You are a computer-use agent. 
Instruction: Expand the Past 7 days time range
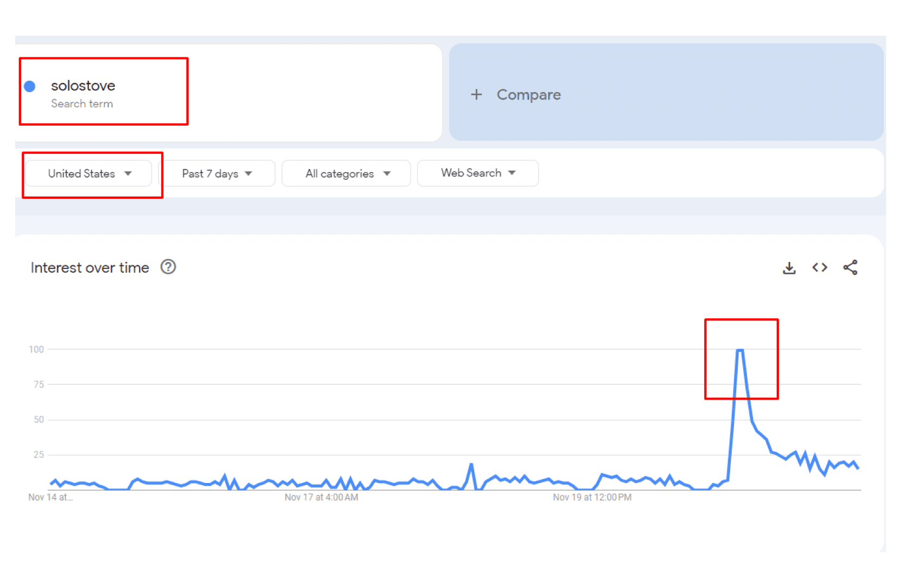click(x=217, y=174)
